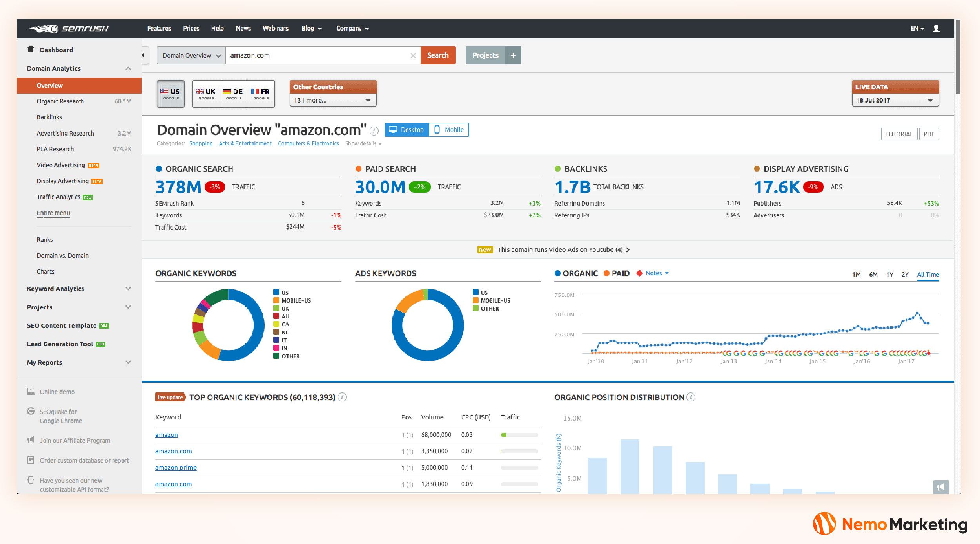This screenshot has width=980, height=544.
Task: Click the US color swatch in Organic Keywords legend
Action: 276,292
